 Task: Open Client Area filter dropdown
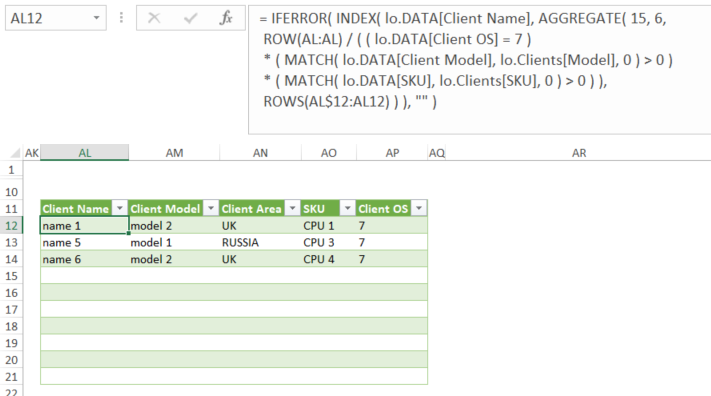[x=292, y=209]
